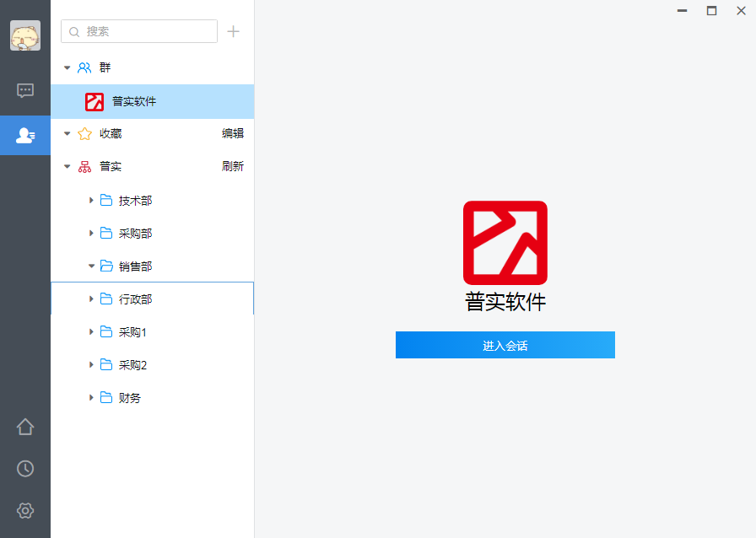
Task: Click the 采购1 folder icon
Action: [106, 331]
